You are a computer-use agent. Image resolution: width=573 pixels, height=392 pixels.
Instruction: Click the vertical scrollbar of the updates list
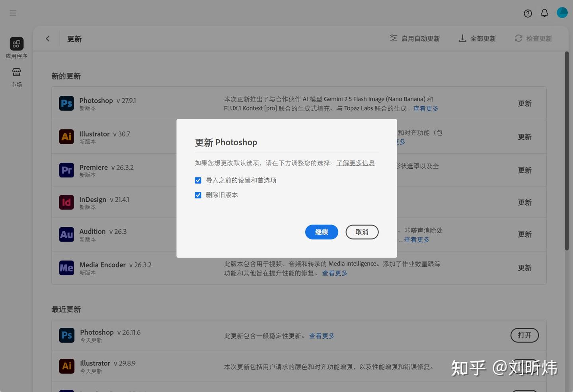567,151
